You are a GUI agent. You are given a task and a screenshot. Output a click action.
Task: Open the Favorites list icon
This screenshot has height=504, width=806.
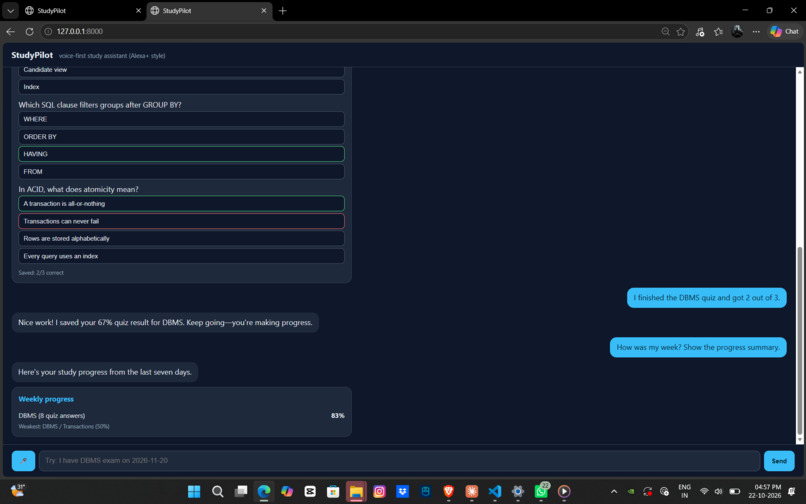pyautogui.click(x=718, y=31)
